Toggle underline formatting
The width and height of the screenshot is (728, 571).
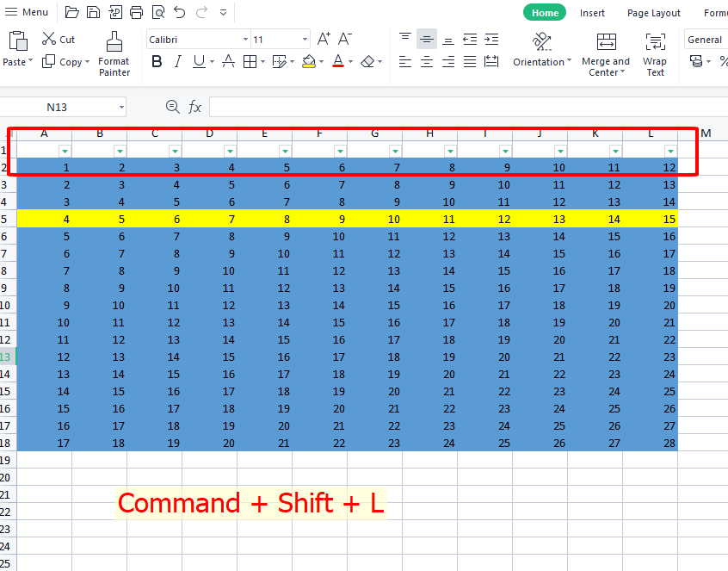tap(198, 61)
